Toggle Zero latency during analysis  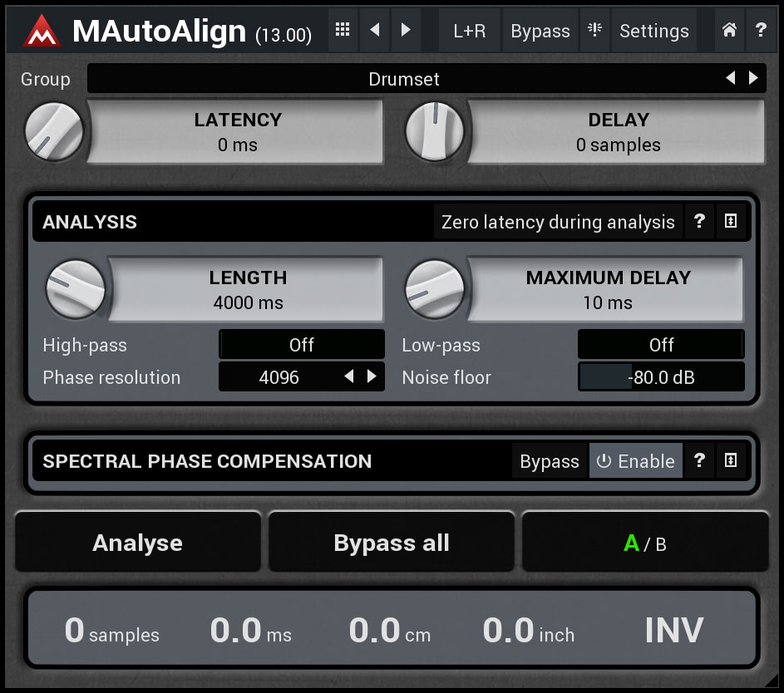point(558,222)
